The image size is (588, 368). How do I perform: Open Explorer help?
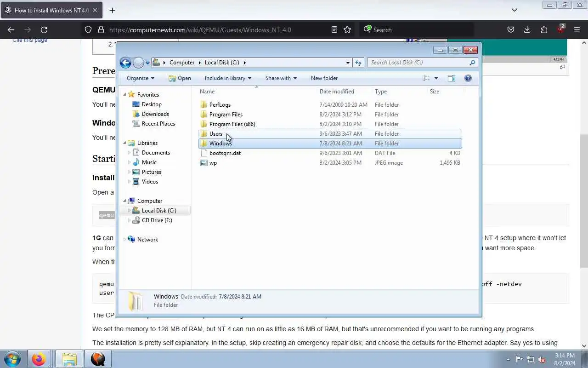(468, 78)
